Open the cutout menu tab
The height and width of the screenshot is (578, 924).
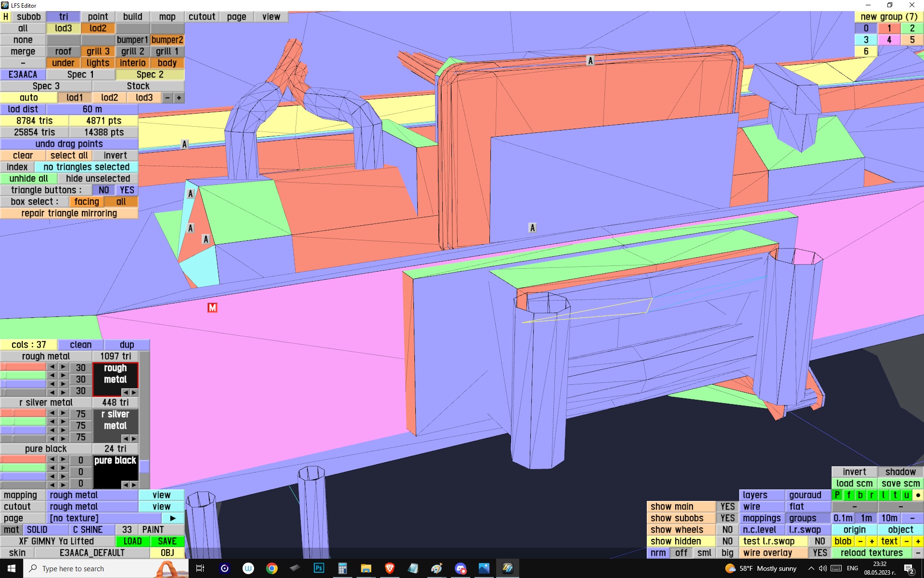202,17
